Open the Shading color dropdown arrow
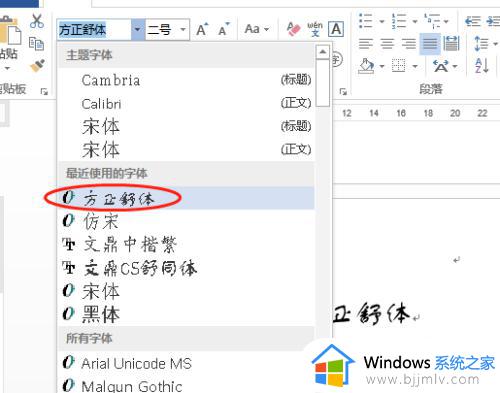Image resolution: width=500 pixels, height=393 pixels. [382, 66]
